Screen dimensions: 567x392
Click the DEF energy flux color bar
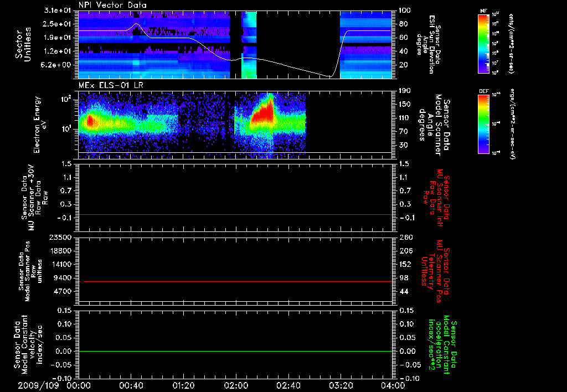483,124
